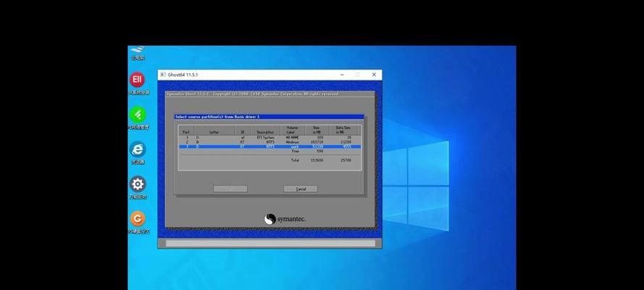644x290 pixels.
Task: Click the Symantec logo in Ghost window
Action: coord(285,220)
